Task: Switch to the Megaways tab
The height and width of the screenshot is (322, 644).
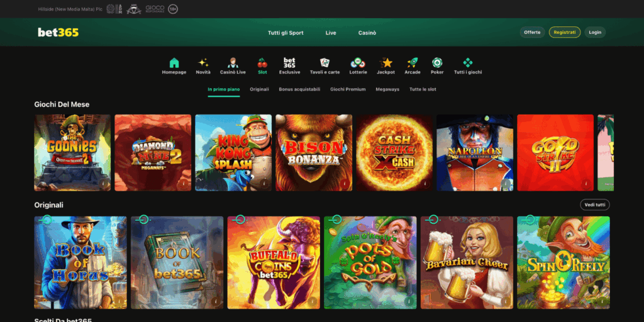Action: [387, 89]
